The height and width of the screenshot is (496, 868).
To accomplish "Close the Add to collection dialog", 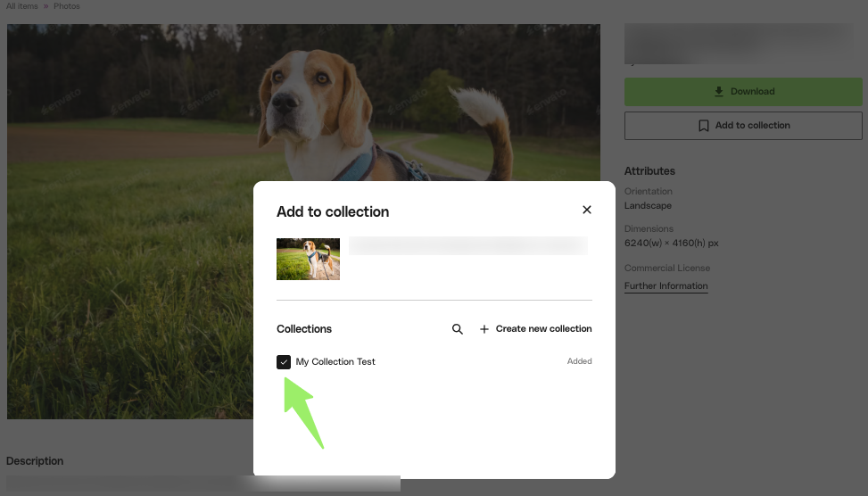I will 586,210.
